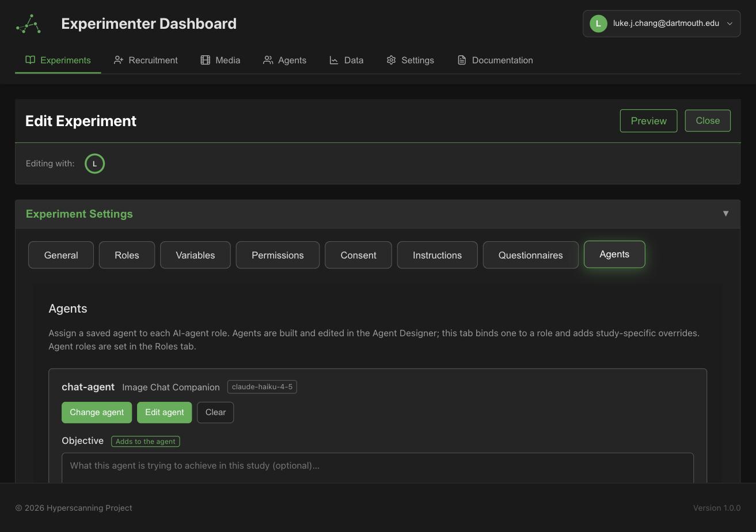Click the 'chat-agent' role name
This screenshot has height=532, width=756.
click(88, 387)
